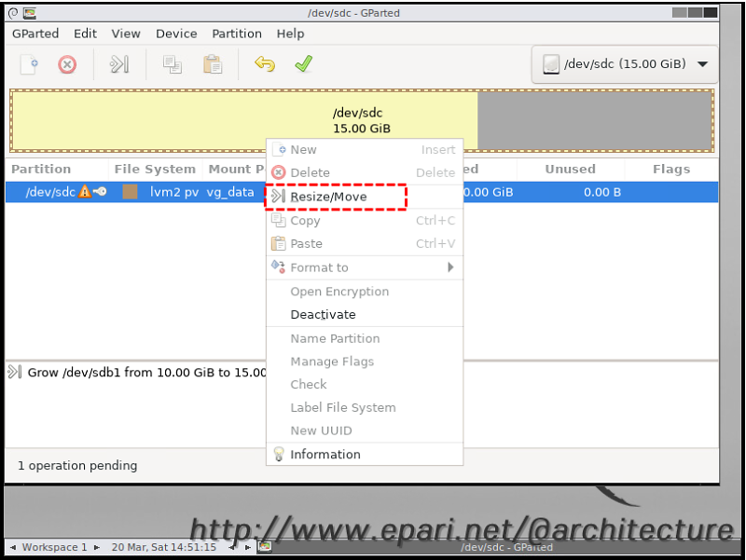Click the File System column header
Viewport: 746px width, 560px height.
155,170
